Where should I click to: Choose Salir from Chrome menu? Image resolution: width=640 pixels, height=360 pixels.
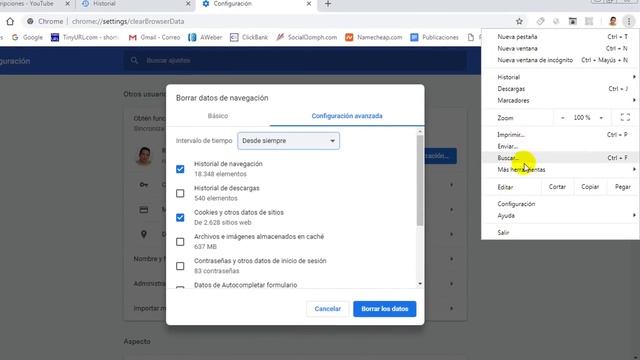[559, 233]
